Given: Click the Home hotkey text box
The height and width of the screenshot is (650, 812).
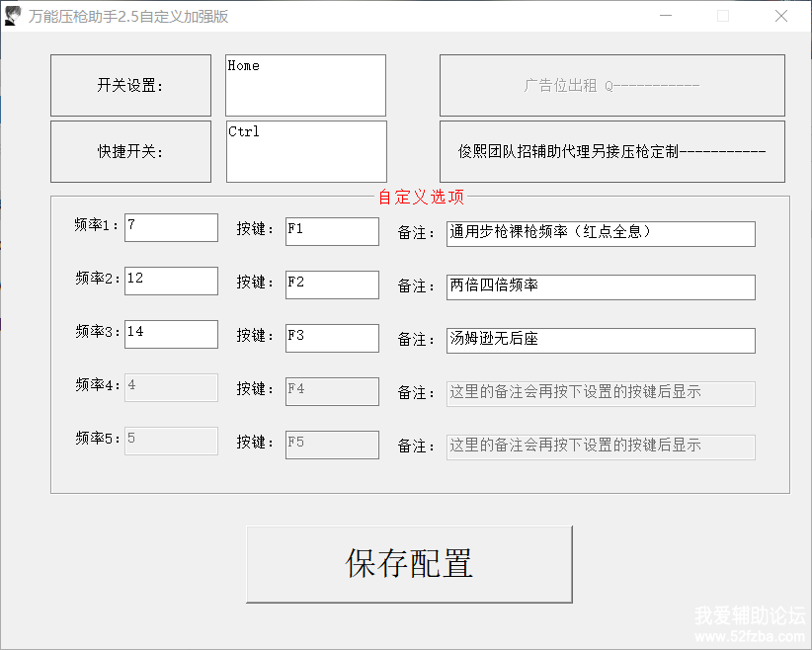Looking at the screenshot, I should pyautogui.click(x=305, y=86).
